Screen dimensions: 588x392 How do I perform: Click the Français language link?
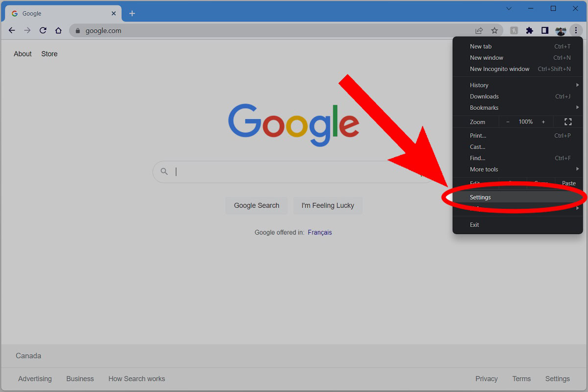point(320,232)
